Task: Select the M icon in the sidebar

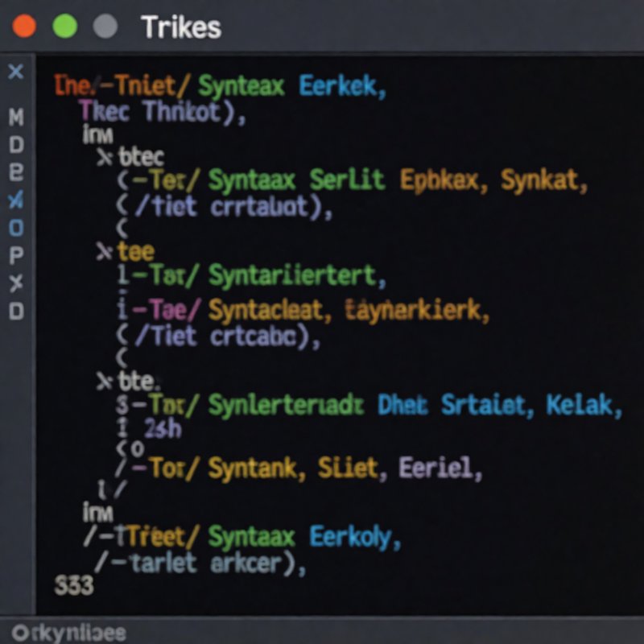Action: [16, 117]
